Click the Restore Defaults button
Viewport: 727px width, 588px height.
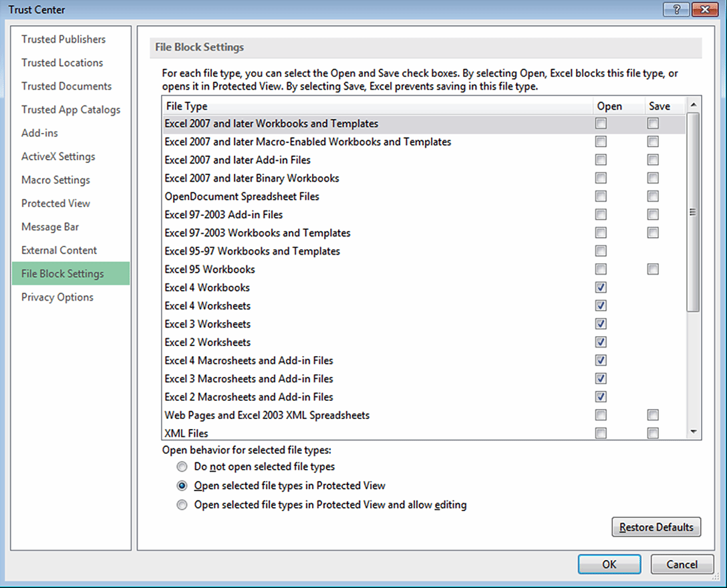(656, 527)
